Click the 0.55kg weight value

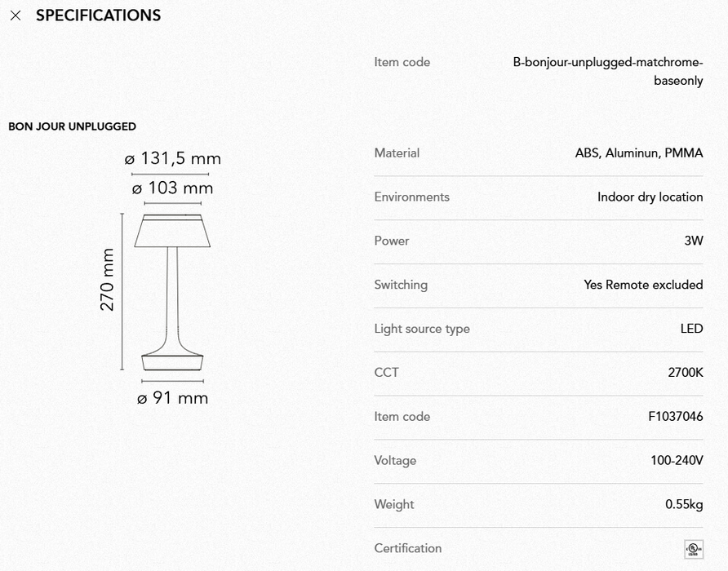684,505
